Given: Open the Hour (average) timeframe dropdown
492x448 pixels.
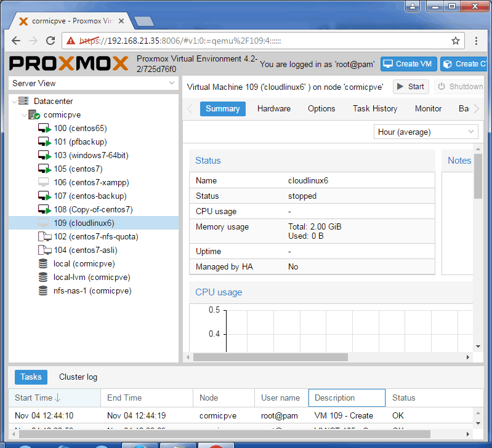Looking at the screenshot, I should tap(425, 132).
